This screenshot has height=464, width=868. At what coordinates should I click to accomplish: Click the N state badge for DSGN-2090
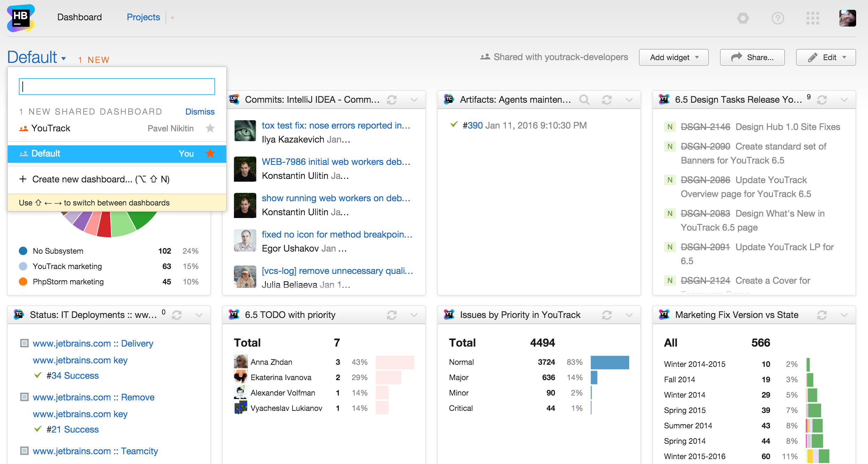coord(670,147)
